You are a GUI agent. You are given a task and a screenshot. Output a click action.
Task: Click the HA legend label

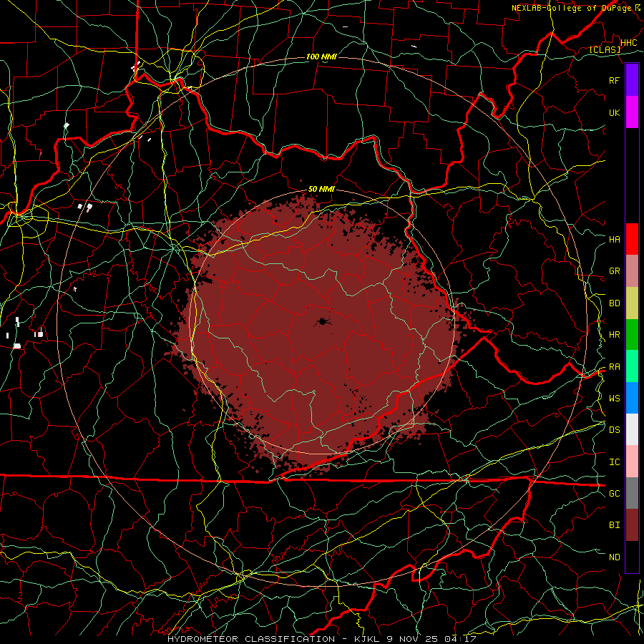click(615, 240)
